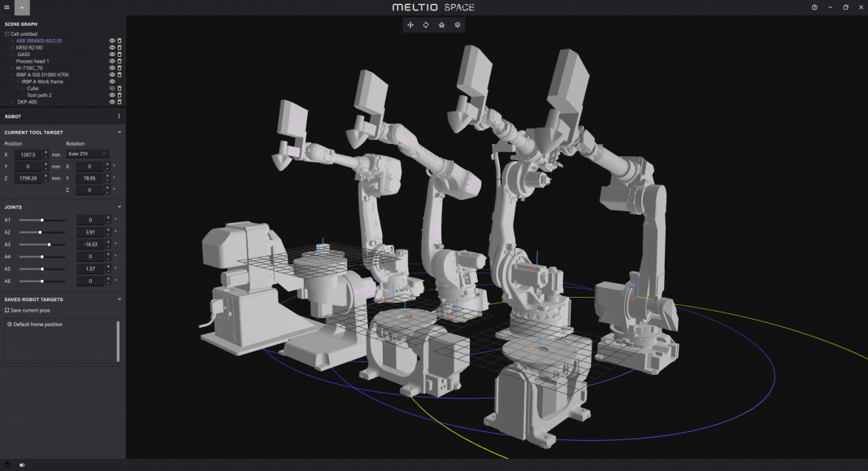Toggle visibility of ABB IRB4600 60/2.05
Viewport: 868px width, 471px height.
pos(112,41)
